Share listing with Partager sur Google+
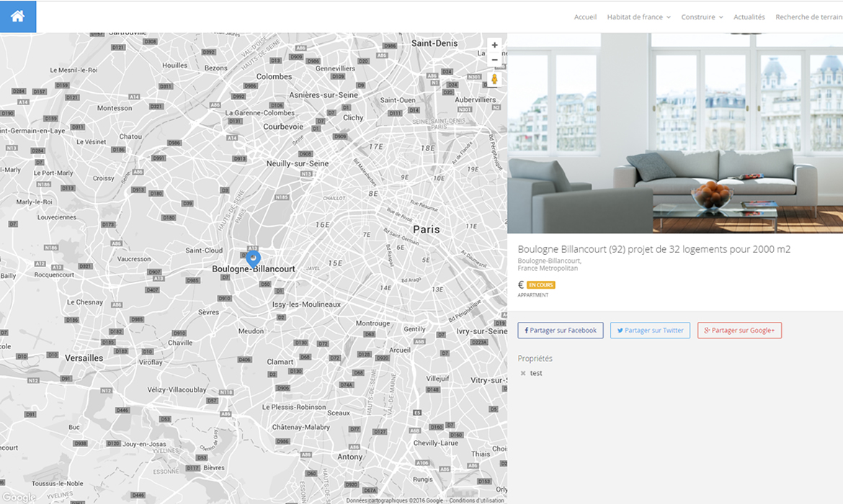Image resolution: width=843 pixels, height=504 pixels. coord(739,330)
